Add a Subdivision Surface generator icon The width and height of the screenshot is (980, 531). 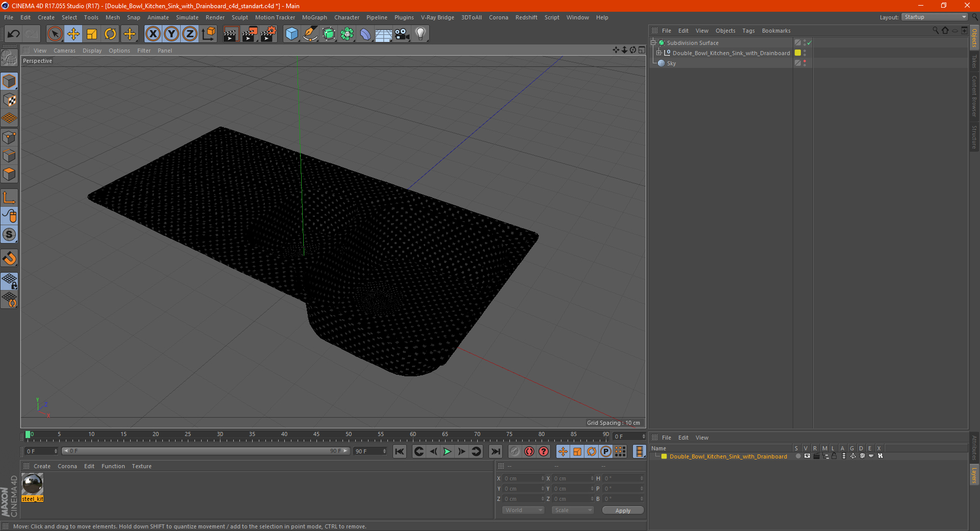click(x=329, y=34)
